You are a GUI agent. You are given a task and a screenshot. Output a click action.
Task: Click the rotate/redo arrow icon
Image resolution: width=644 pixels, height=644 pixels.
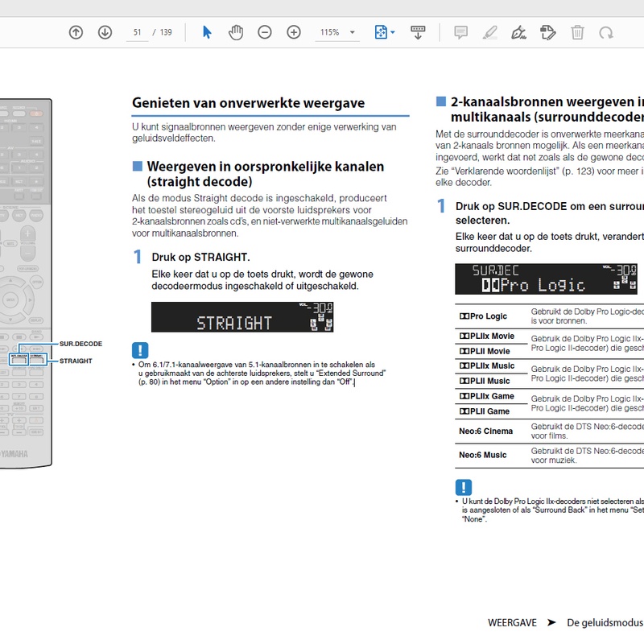coord(606,32)
